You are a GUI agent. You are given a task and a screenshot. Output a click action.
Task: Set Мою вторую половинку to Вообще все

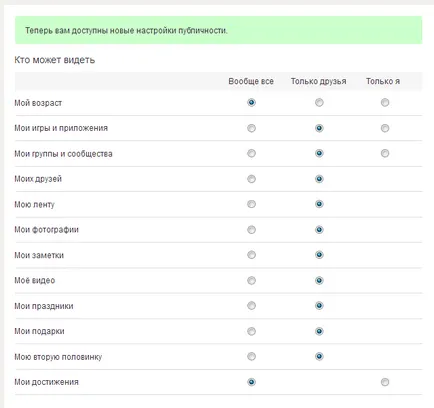click(x=251, y=357)
